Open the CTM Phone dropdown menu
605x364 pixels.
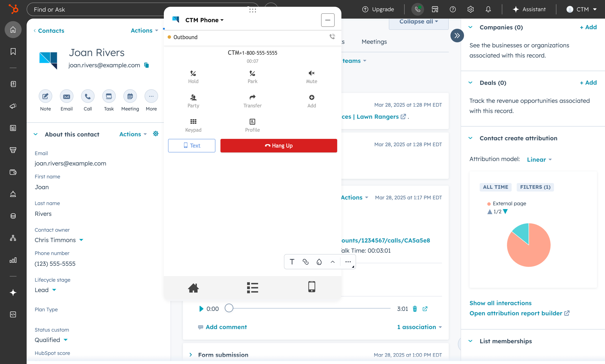click(204, 20)
